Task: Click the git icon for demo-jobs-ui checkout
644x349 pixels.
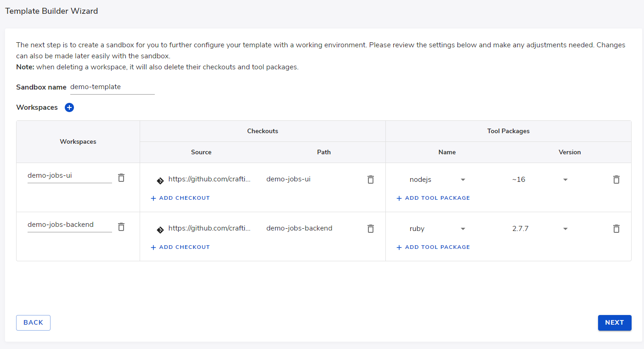Action: [x=160, y=180]
